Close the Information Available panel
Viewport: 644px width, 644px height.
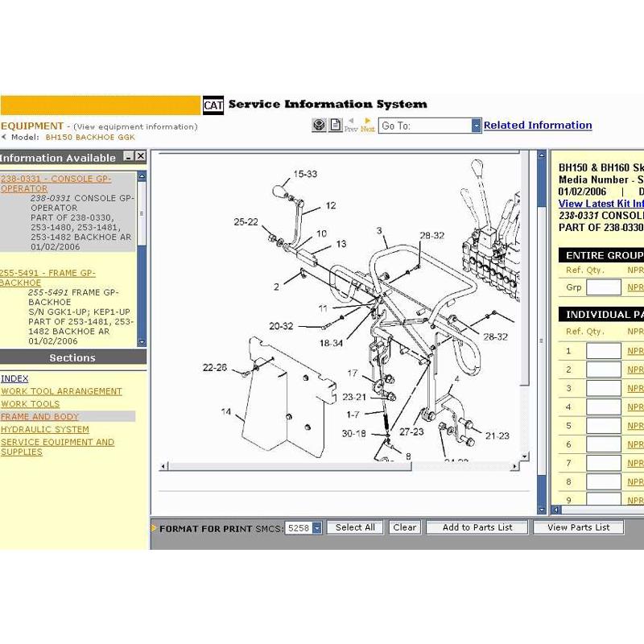pos(140,156)
